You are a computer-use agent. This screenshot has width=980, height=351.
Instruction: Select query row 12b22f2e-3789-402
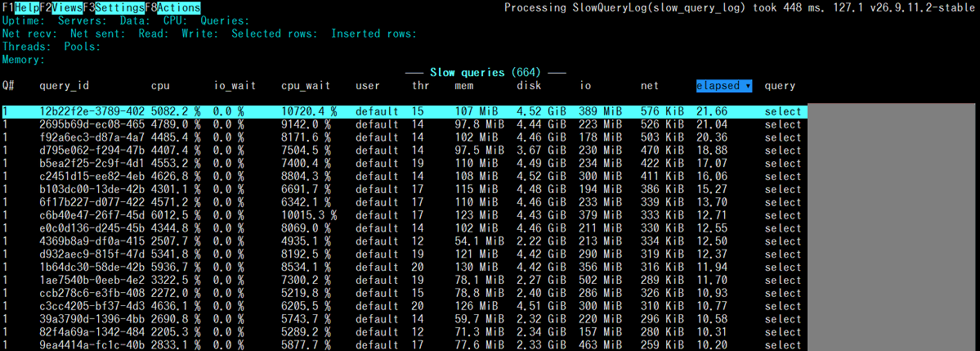click(x=405, y=111)
